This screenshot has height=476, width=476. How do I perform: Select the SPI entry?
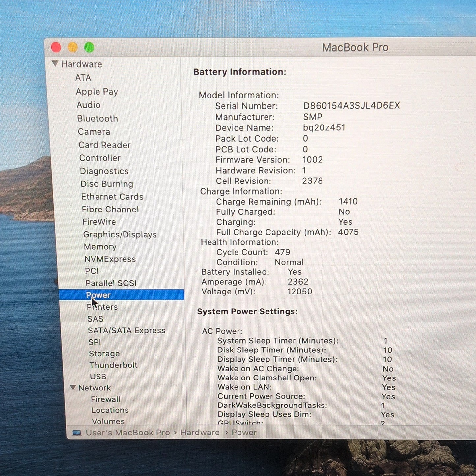[x=95, y=342]
